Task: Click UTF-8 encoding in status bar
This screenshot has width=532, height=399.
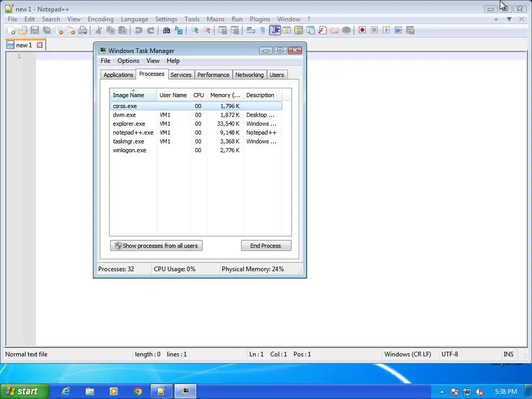Action: click(x=449, y=354)
